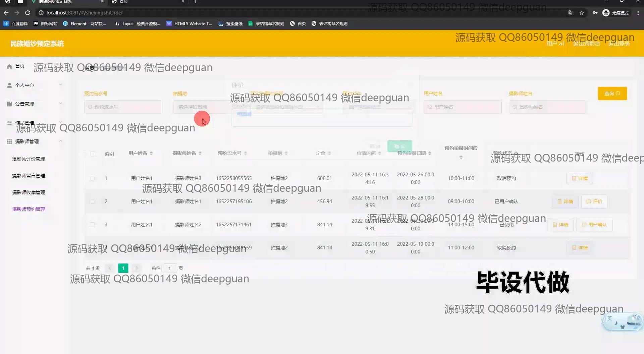
Task: Click the 英 input method floating widget
Action: point(622,322)
